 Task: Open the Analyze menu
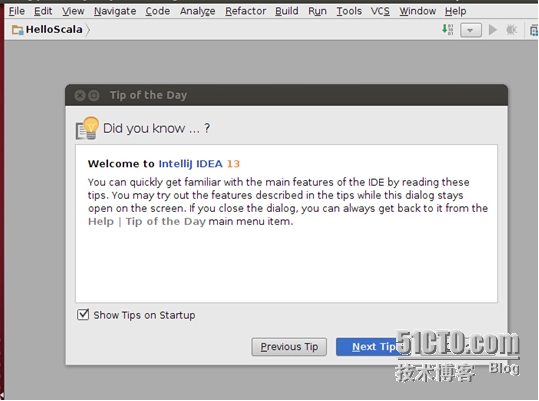(198, 11)
